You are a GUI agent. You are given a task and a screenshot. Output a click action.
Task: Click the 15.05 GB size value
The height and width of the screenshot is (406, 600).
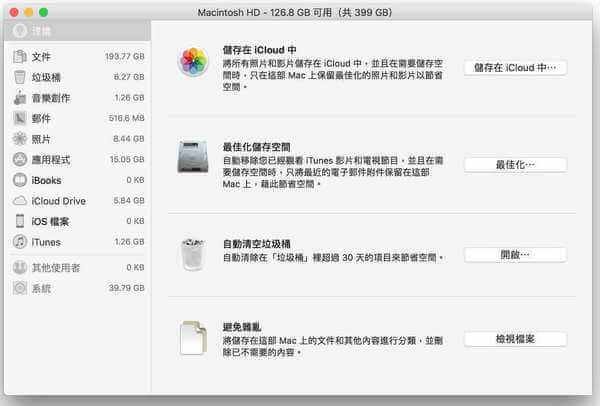pos(127,160)
